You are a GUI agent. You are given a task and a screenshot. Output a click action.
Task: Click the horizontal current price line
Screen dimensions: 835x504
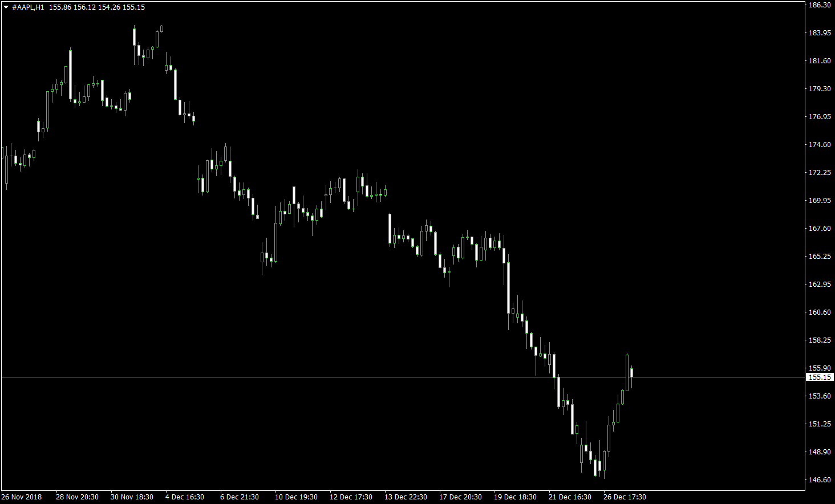342,377
